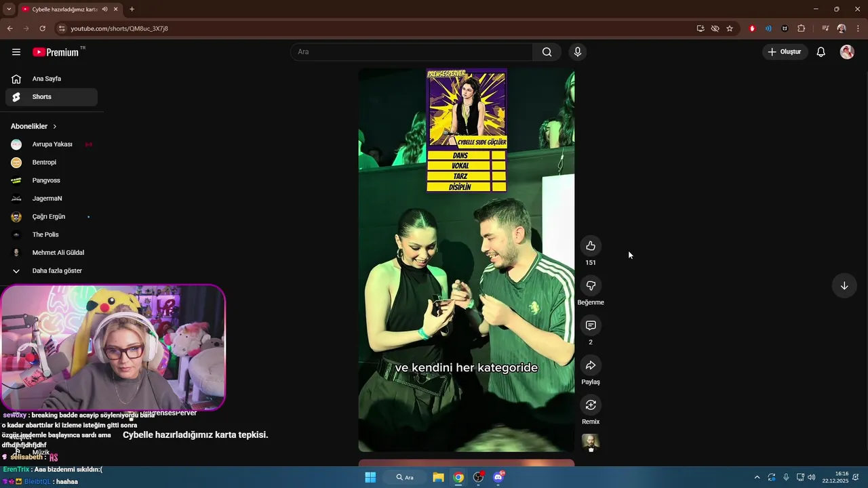
Task: Open the Bentropi channel
Action: [52, 163]
